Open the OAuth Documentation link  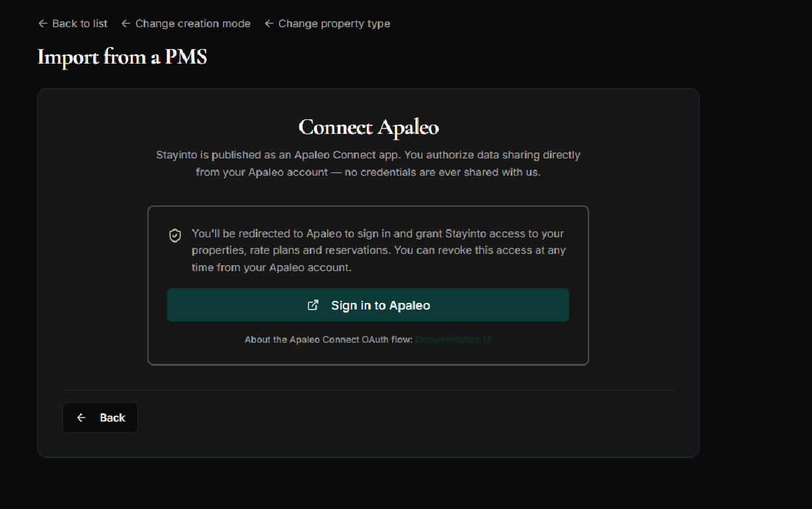453,339
